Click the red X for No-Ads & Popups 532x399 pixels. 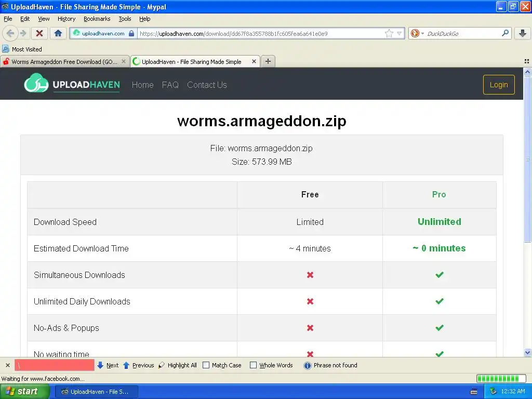[310, 328]
